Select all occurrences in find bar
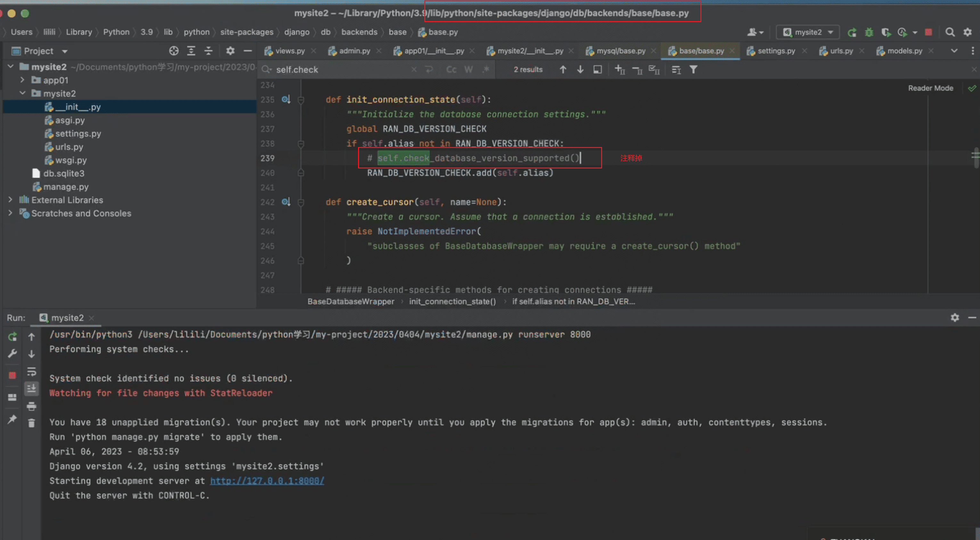Screen dimensions: 980x540 654,70
